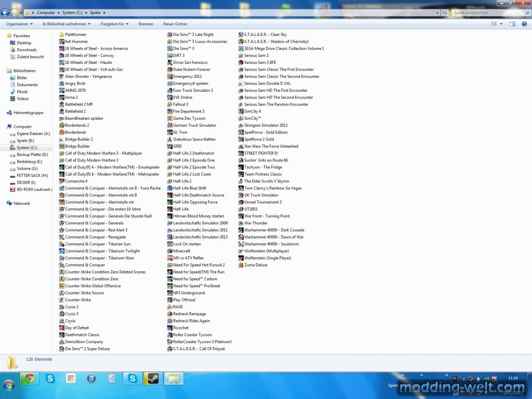Click the Neuer Ordner button
Viewport: 532px width, 399px height.
click(x=175, y=24)
